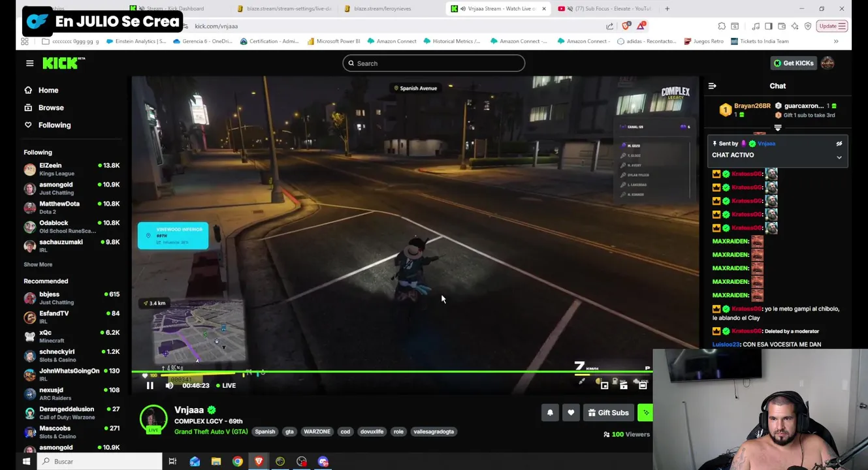868x470 pixels.
Task: Click the KICK logo
Action: point(63,63)
